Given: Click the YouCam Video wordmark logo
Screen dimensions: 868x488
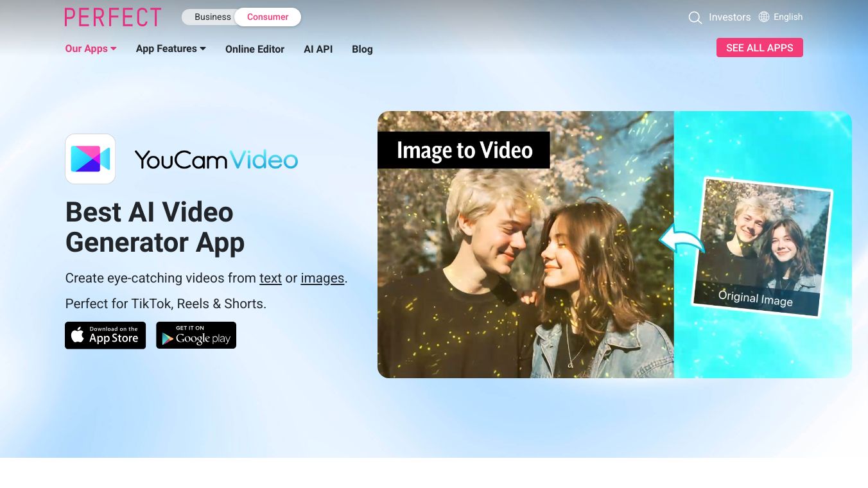Looking at the screenshot, I should click(216, 159).
